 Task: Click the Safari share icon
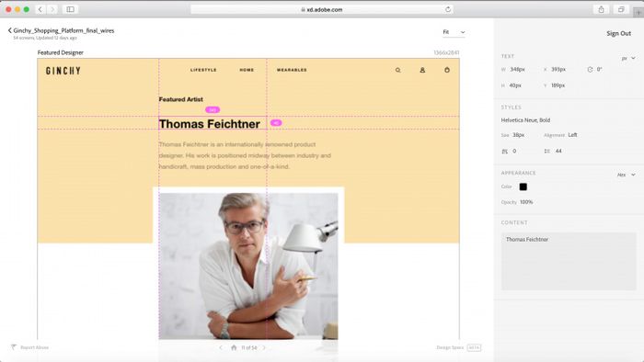[601, 9]
